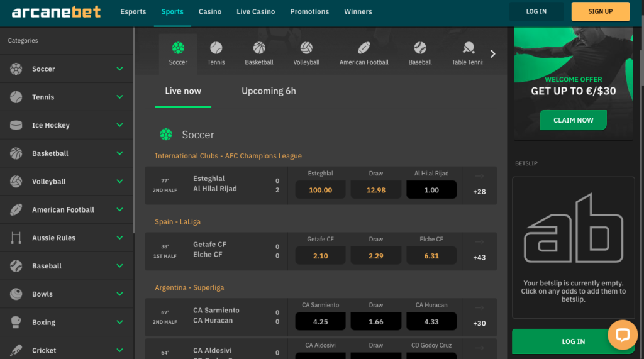
Task: Expand Tennis category chevron
Action: tap(119, 97)
